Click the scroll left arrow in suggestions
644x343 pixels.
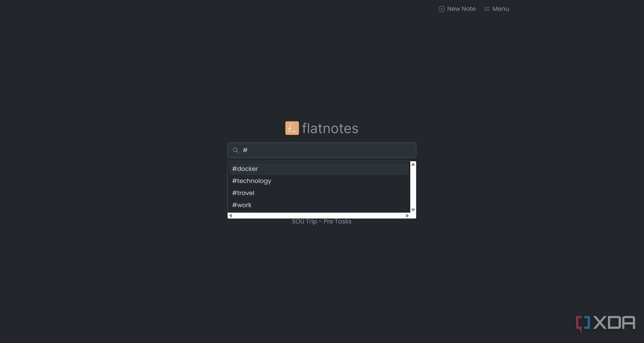tap(230, 216)
